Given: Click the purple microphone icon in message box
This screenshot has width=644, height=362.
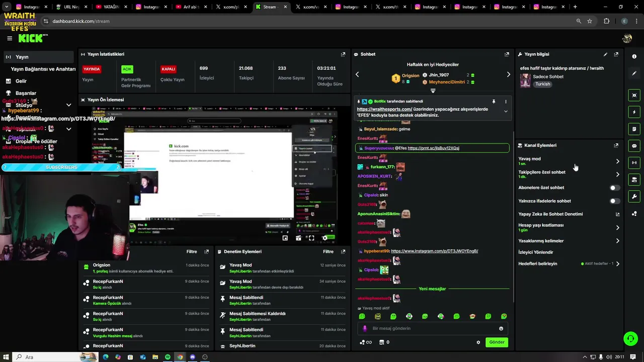Looking at the screenshot, I should click(x=365, y=328).
